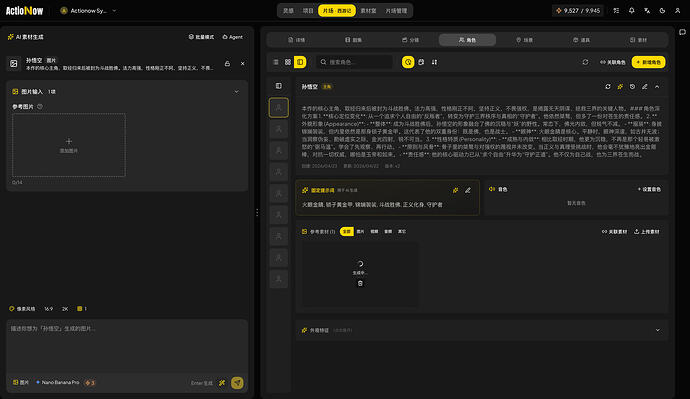Click the 参考图片 help icon
The height and width of the screenshot is (399, 690).
pyautogui.click(x=40, y=106)
